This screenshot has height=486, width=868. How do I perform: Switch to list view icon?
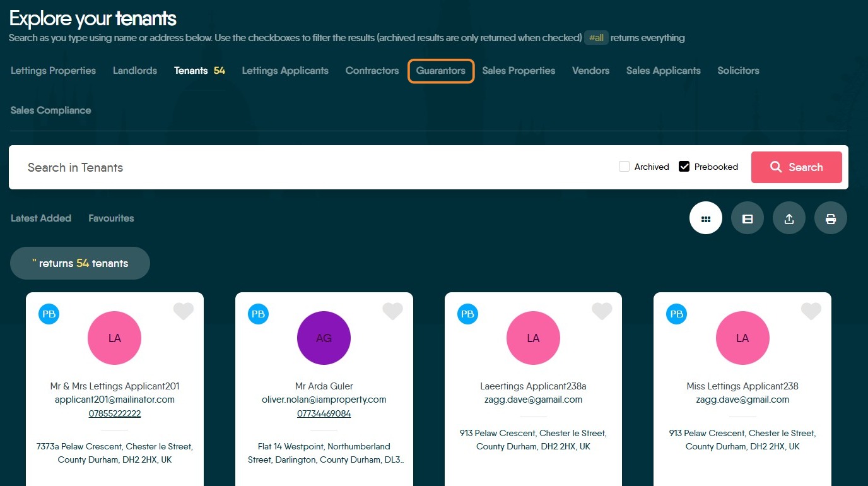click(x=748, y=218)
